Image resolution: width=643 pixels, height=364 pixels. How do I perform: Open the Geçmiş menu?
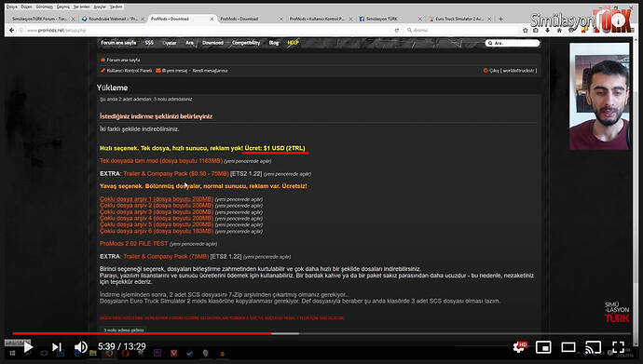(x=62, y=7)
